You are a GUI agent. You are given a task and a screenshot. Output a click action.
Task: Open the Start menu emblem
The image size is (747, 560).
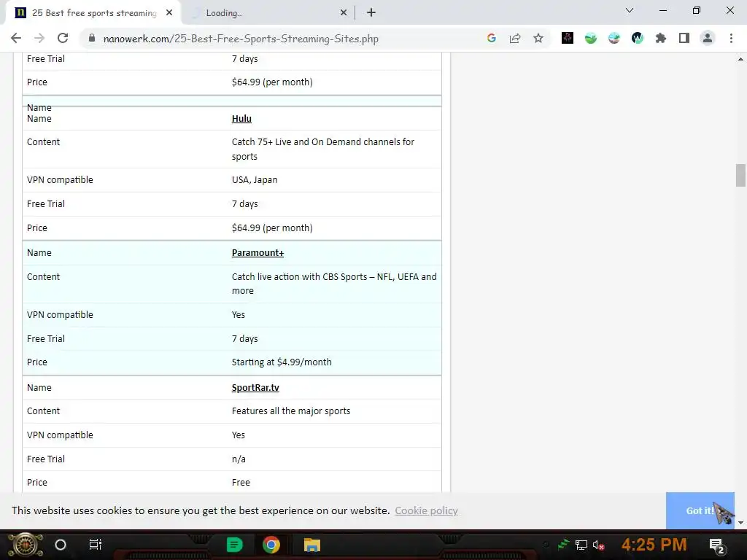pyautogui.click(x=26, y=545)
